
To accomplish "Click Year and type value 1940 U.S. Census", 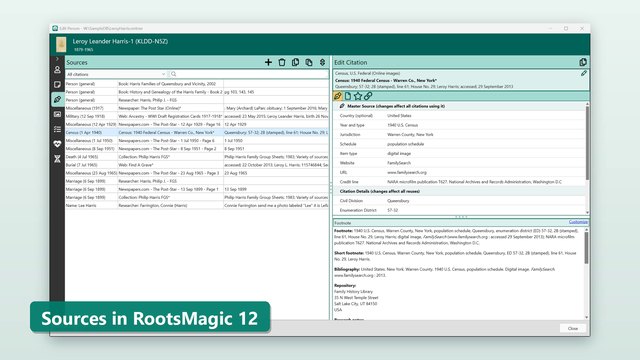I will coord(402,125).
